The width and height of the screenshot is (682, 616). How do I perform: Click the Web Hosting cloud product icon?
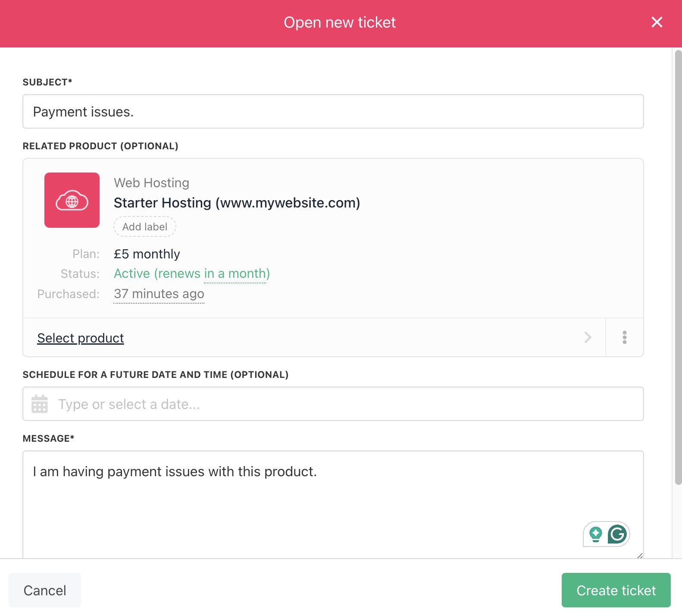(72, 200)
